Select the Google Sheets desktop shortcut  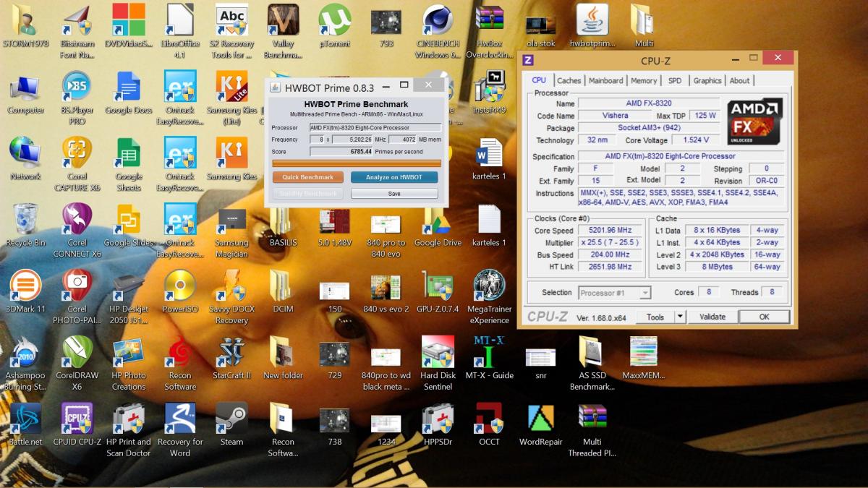(x=128, y=164)
